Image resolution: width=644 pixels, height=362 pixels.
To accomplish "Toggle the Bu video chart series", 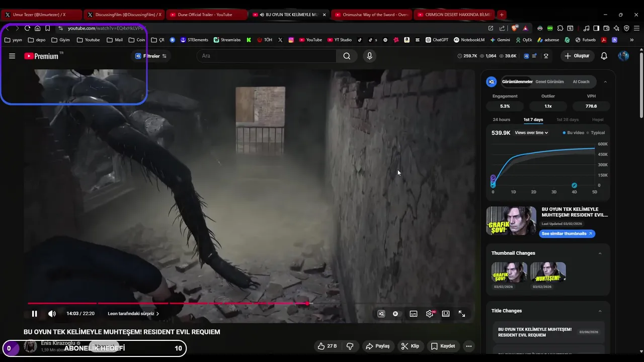I will pos(574,133).
